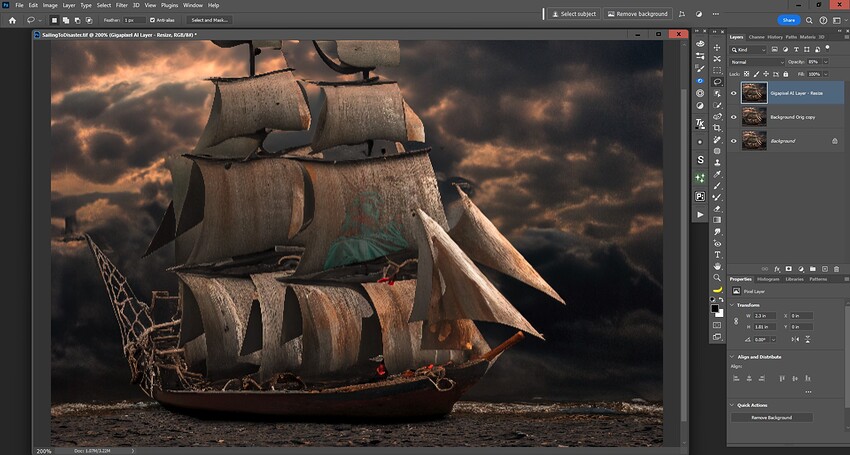850x455 pixels.
Task: Delete layer with trash icon
Action: (836, 269)
